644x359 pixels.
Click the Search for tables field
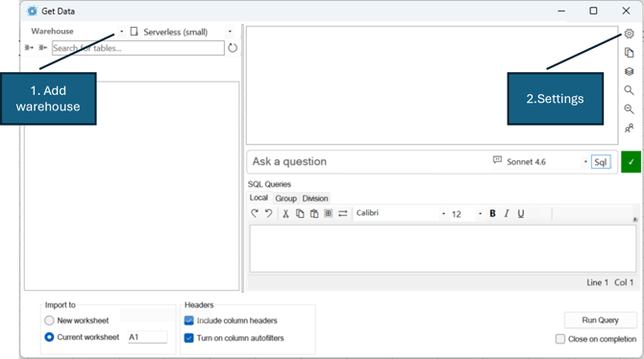[x=138, y=48]
